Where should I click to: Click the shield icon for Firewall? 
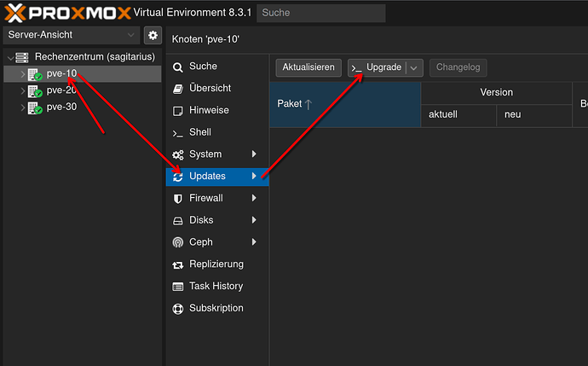coord(178,199)
